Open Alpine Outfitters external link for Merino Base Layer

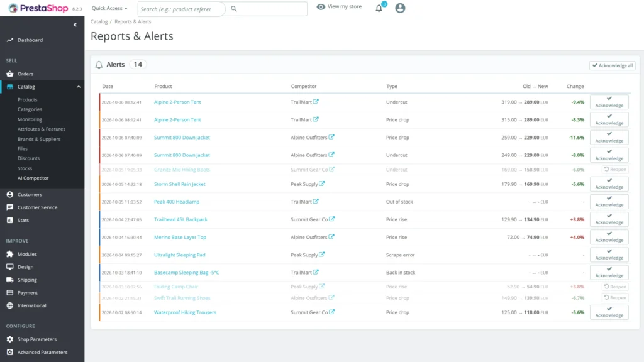[331, 236]
